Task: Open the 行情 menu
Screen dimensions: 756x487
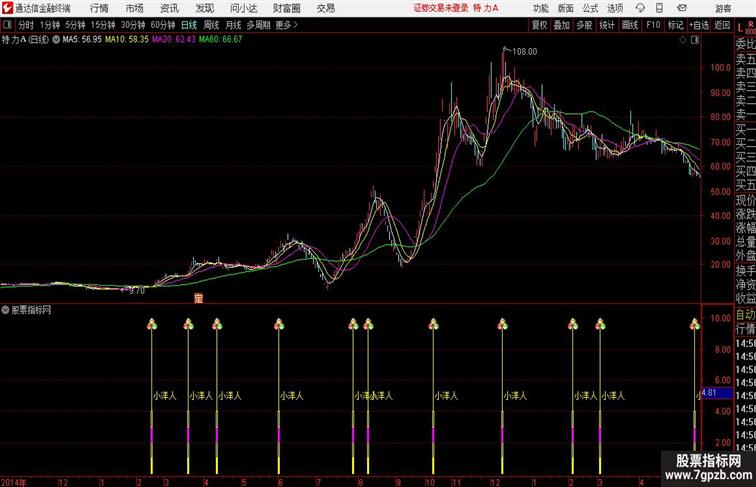Action: coord(99,8)
